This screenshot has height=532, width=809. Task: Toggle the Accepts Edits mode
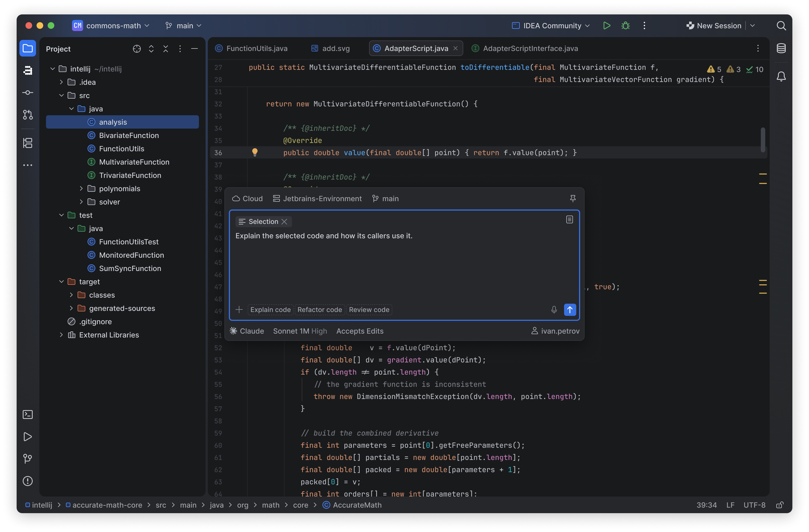[360, 331]
